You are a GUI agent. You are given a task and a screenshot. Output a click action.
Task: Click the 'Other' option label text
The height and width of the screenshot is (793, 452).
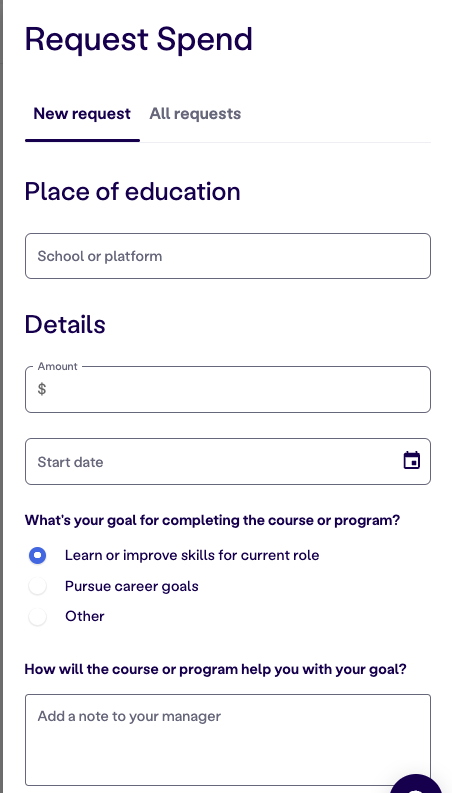[x=84, y=616]
